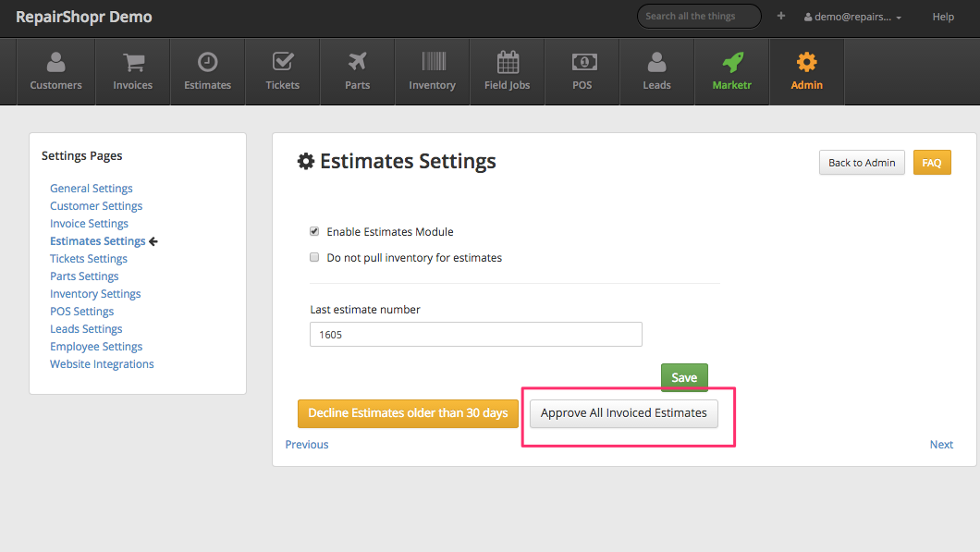The image size is (980, 552).
Task: Expand the demo user account dropdown
Action: point(852,17)
